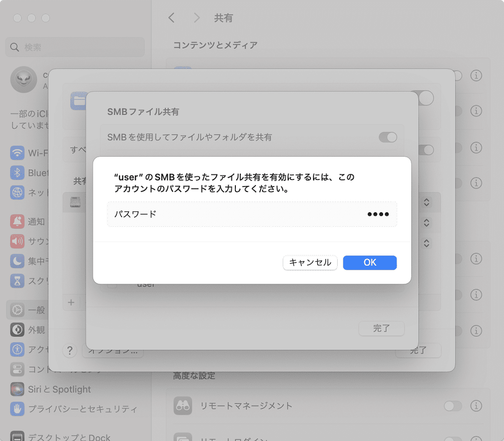504x441 pixels.
Task: Toggle SMBを使用してファイルやフォルダを共有 switch
Action: 388,137
